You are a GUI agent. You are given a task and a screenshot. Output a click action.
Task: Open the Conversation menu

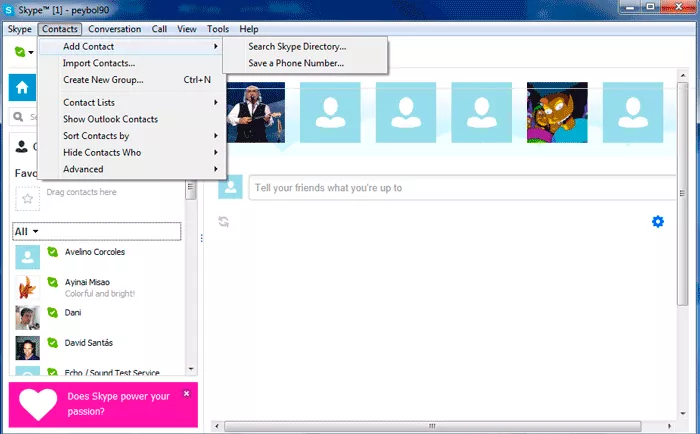click(115, 29)
